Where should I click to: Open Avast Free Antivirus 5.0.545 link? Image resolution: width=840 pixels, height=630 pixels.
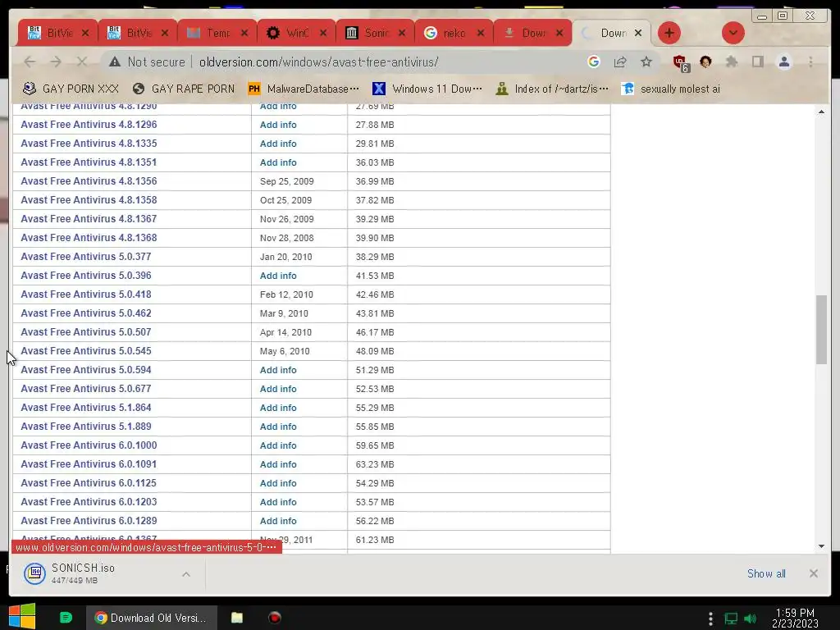(x=85, y=351)
